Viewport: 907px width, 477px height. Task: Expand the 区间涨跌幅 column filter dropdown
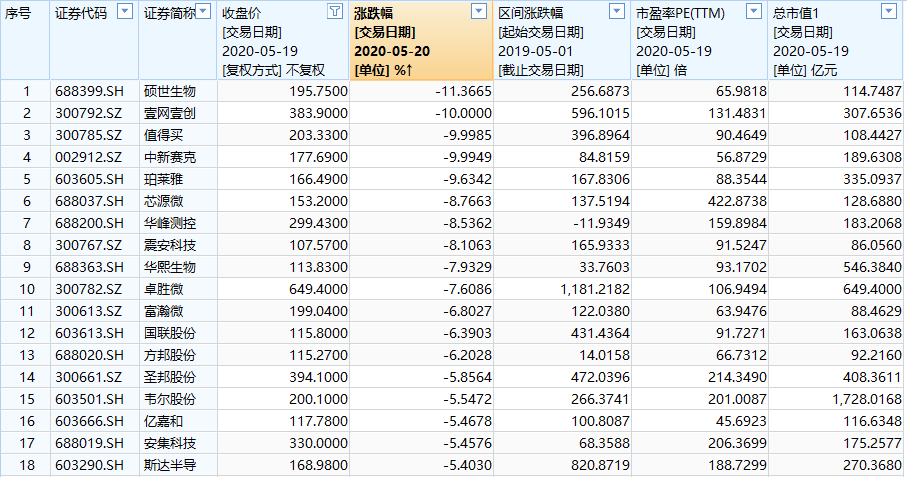619,12
